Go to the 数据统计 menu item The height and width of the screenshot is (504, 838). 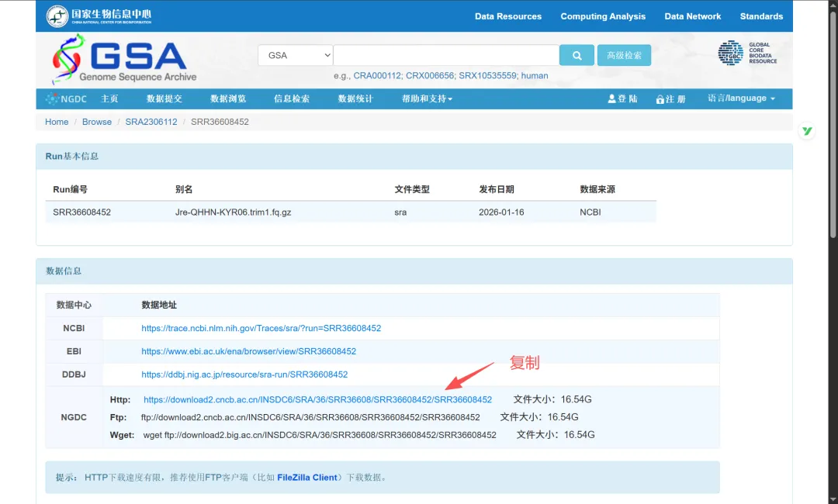(355, 98)
